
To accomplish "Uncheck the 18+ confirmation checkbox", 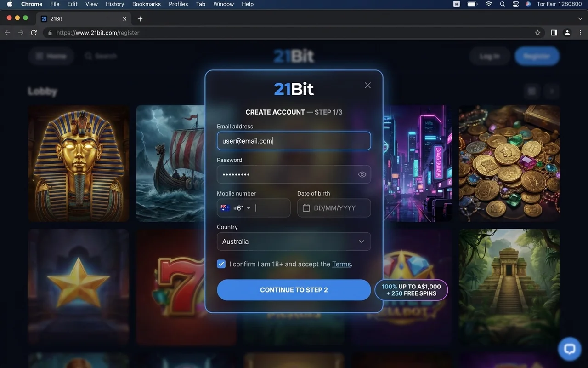I will pos(221,264).
